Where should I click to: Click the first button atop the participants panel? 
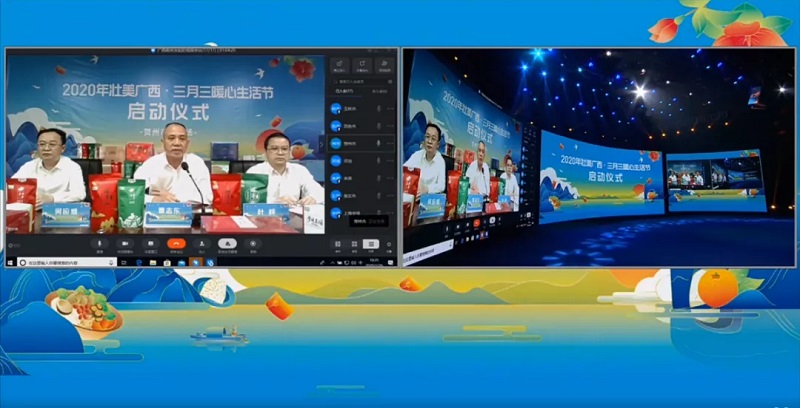point(339,66)
